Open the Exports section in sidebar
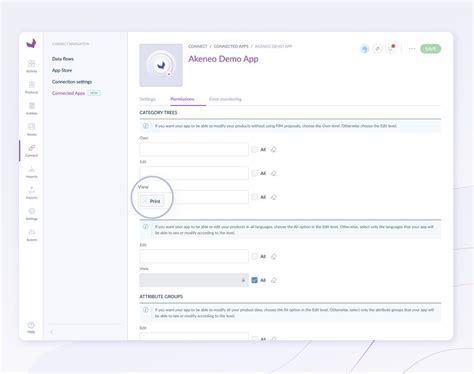This screenshot has width=474, height=374. tap(32, 193)
